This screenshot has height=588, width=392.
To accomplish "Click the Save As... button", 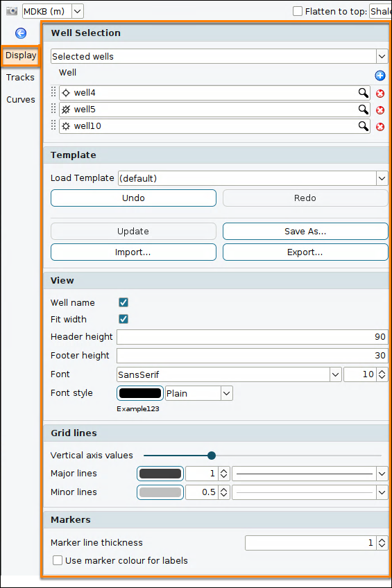I will tap(305, 232).
